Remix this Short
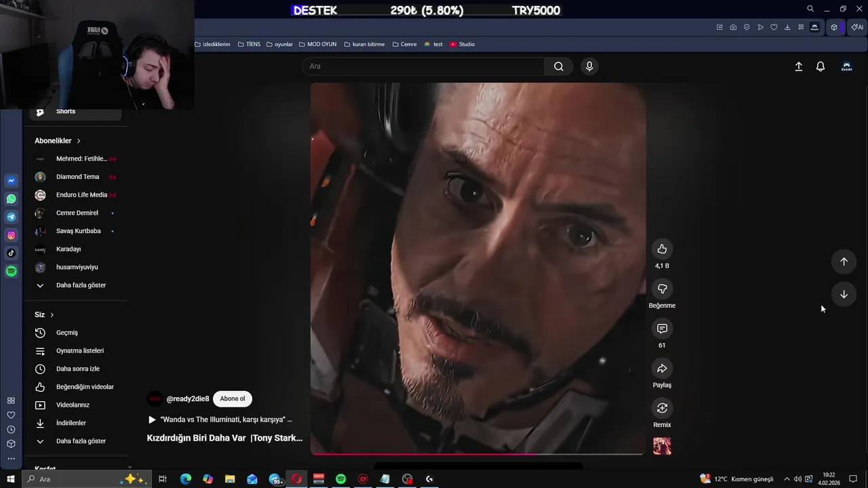This screenshot has height=488, width=868. pyautogui.click(x=662, y=408)
